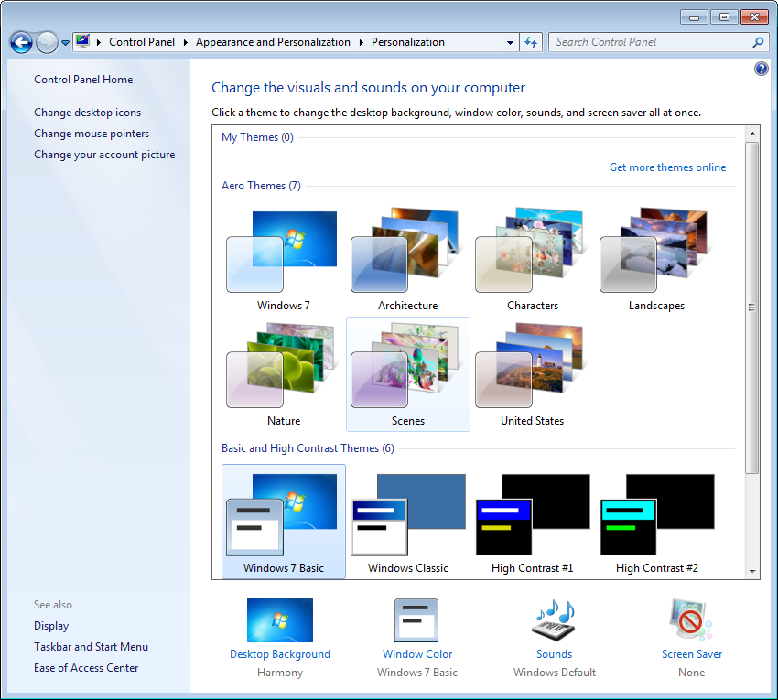The width and height of the screenshot is (778, 700).
Task: Go to Control Panel breadcrumb
Action: [142, 42]
